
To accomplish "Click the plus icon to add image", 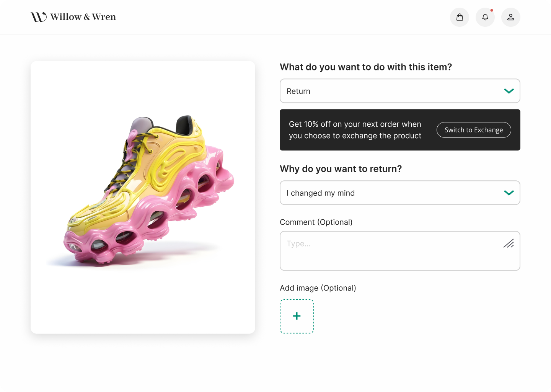I will [x=297, y=316].
